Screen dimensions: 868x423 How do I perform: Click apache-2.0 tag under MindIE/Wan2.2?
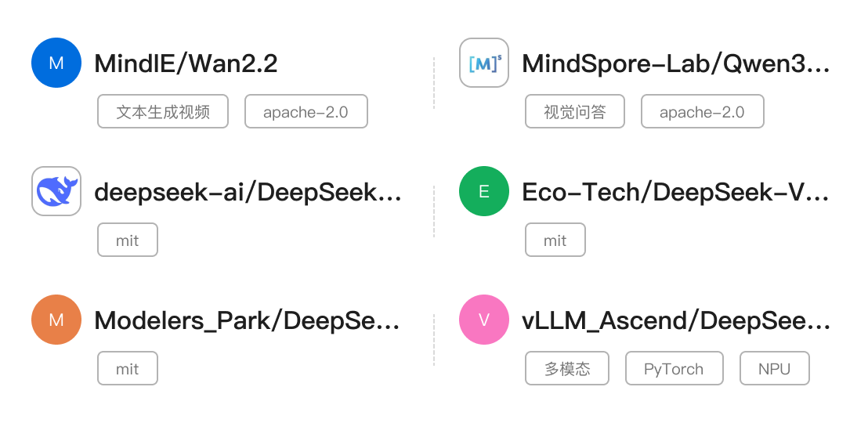pyautogui.click(x=306, y=112)
